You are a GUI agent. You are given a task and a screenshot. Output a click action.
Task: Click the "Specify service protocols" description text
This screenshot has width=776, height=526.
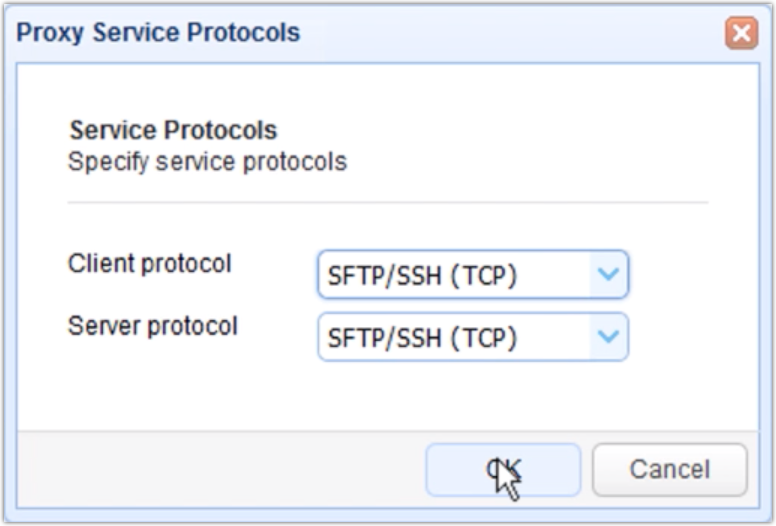click(x=207, y=161)
